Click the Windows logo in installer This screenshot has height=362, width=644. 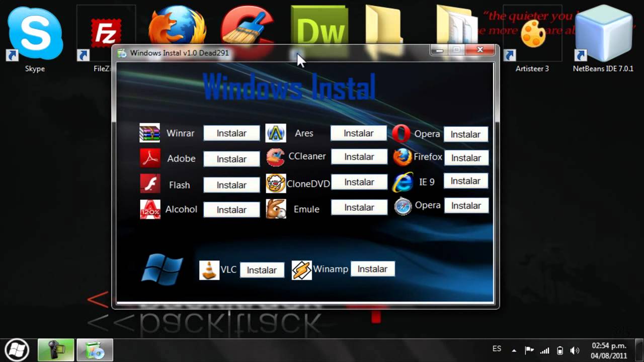point(162,269)
